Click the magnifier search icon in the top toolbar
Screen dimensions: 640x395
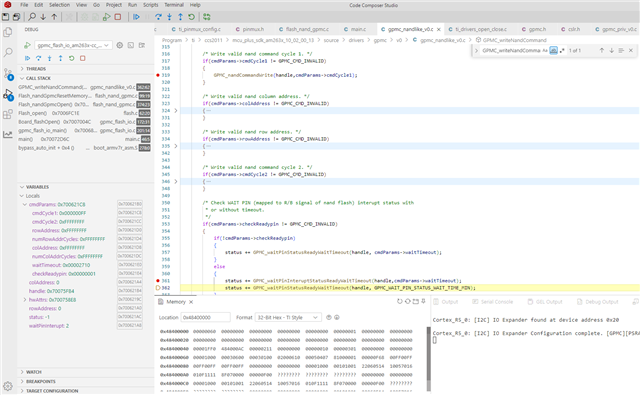[32, 17]
